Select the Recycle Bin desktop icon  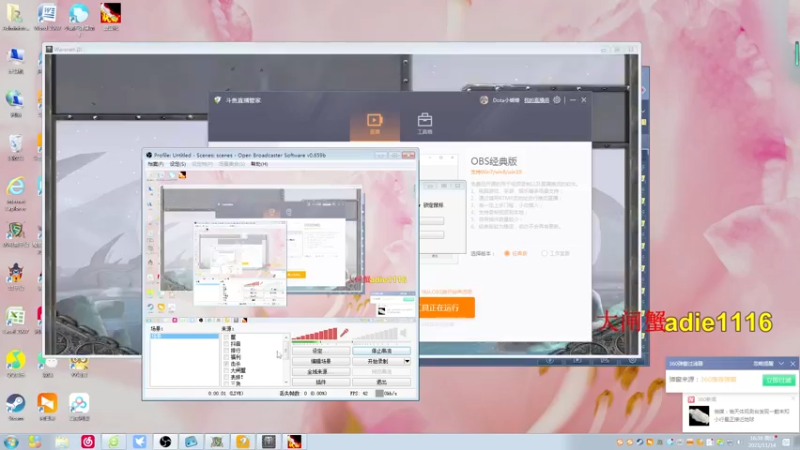click(x=15, y=147)
